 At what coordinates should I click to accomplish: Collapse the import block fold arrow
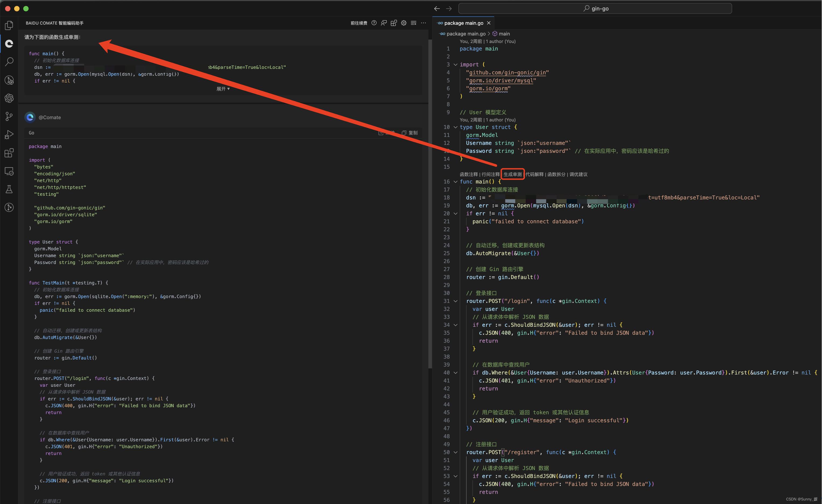pyautogui.click(x=455, y=65)
